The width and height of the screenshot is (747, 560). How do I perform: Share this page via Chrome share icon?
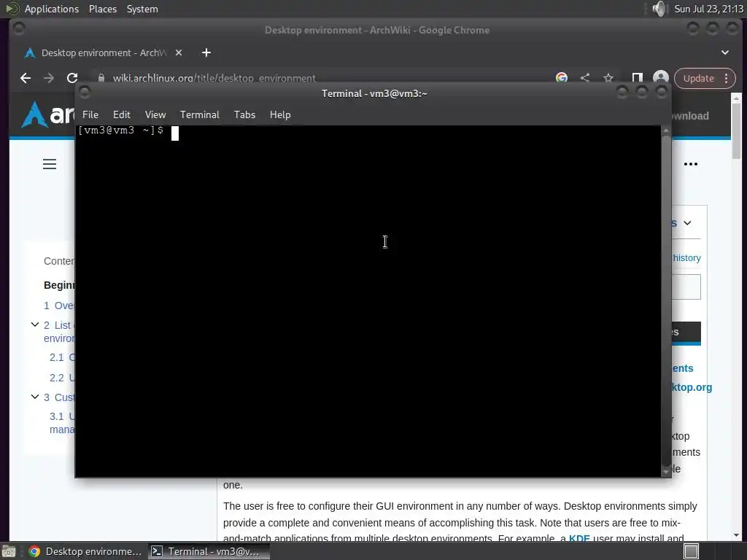pyautogui.click(x=585, y=77)
